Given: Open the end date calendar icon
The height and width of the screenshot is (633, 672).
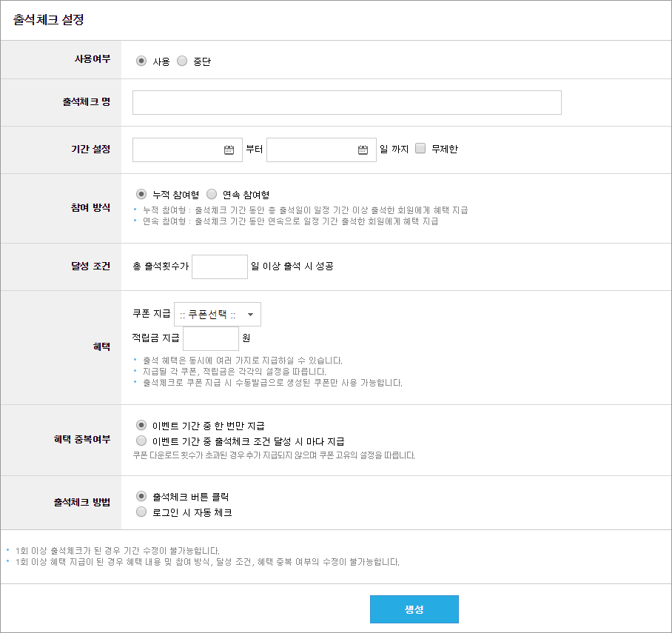Looking at the screenshot, I should pos(363,150).
